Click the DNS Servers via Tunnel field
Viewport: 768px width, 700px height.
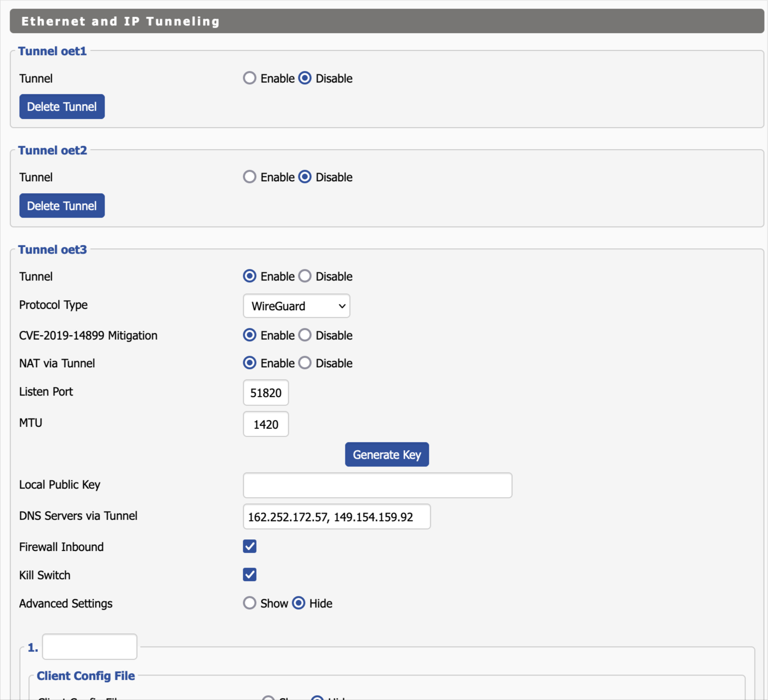pos(336,517)
